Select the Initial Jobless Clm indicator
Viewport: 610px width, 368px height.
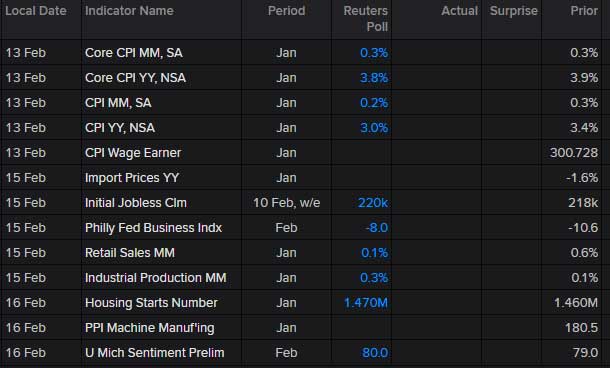tap(136, 203)
